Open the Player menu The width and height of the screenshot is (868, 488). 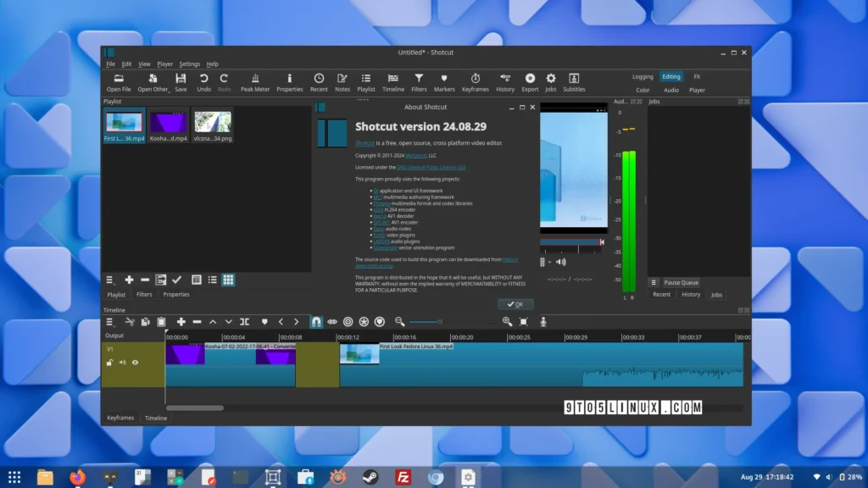coord(164,64)
